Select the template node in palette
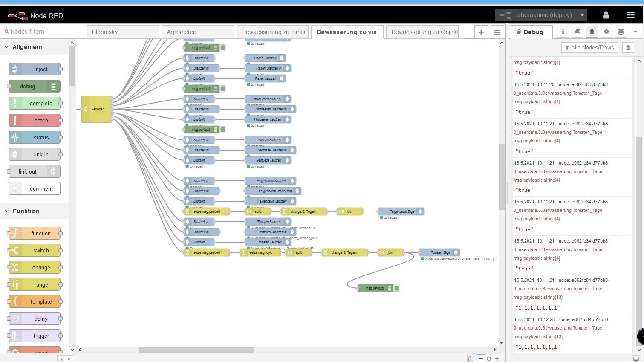This screenshot has width=644, height=362. tap(35, 301)
